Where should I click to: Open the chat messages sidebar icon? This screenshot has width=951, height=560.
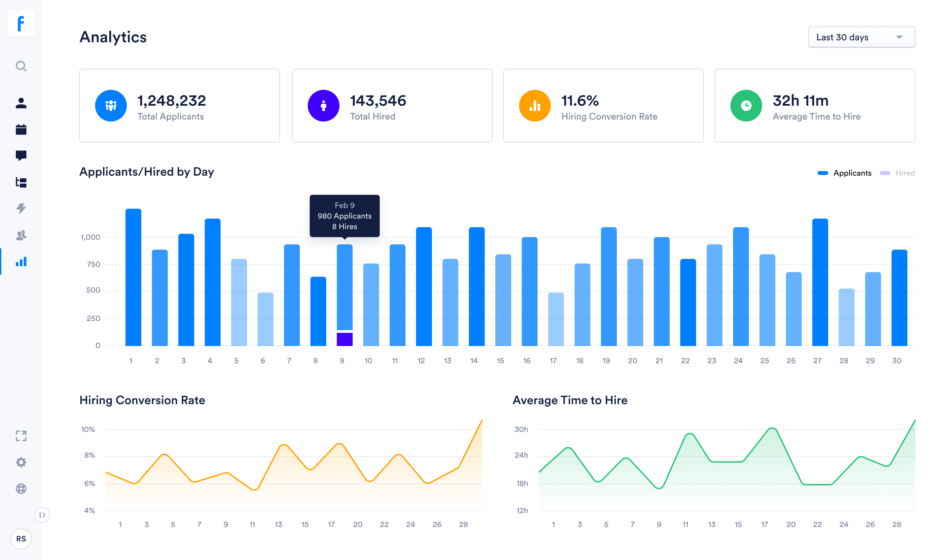[21, 156]
